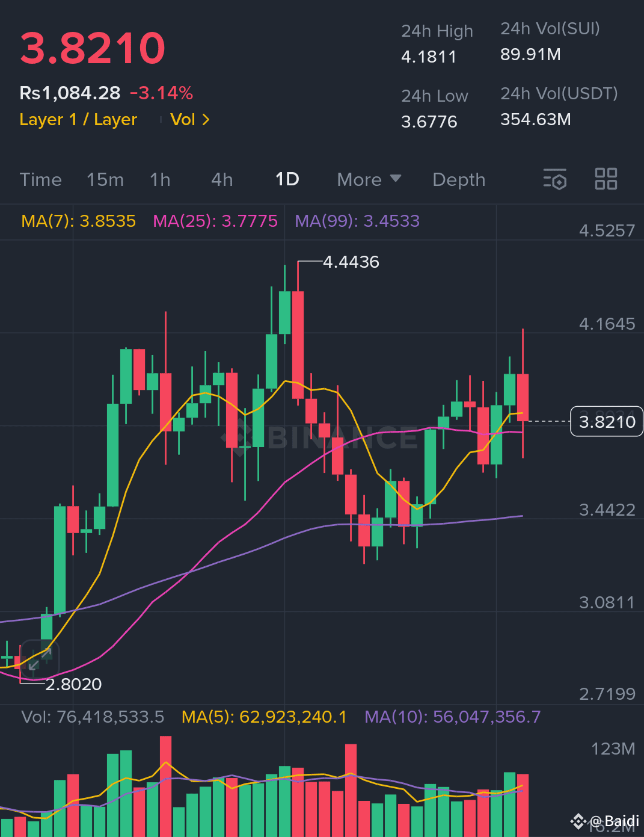Open the indicators grid icon
The width and height of the screenshot is (644, 837).
(x=606, y=179)
